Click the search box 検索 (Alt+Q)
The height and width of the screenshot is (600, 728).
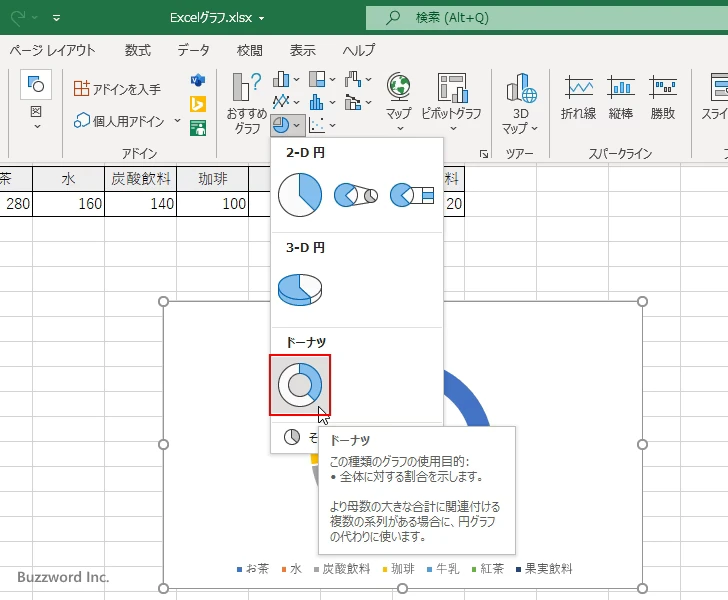pos(547,18)
